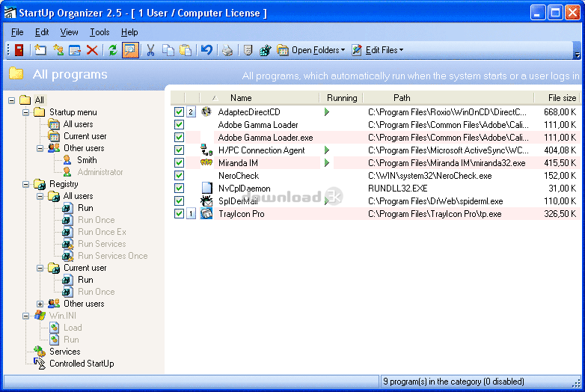
Task: Sort list by Running column header
Action: tap(341, 98)
